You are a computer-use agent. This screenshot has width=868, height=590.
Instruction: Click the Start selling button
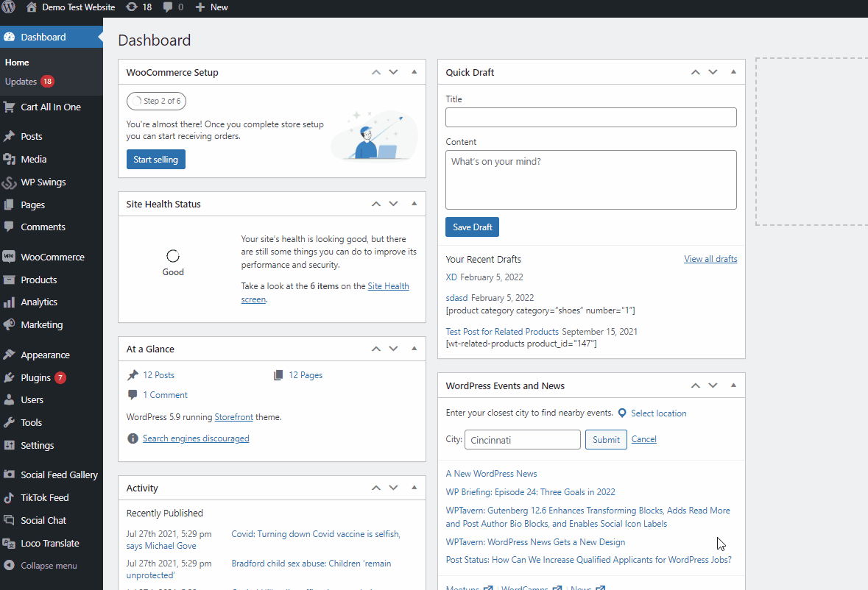tap(155, 159)
